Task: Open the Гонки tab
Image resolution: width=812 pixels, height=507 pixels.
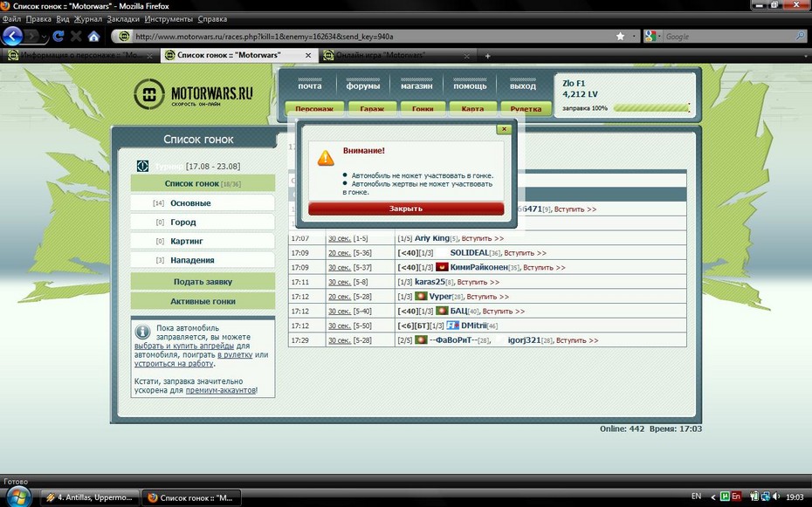Action: pyautogui.click(x=423, y=108)
